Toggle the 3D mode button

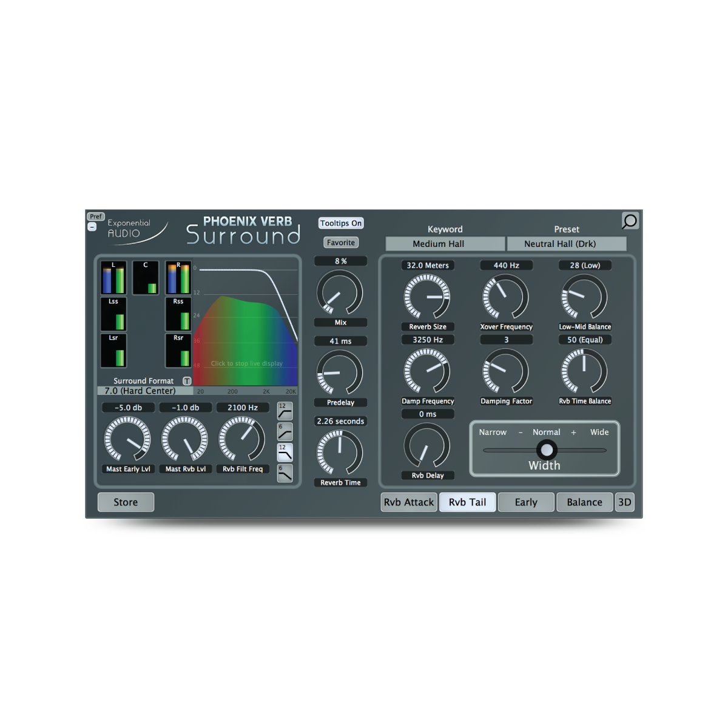pos(624,502)
